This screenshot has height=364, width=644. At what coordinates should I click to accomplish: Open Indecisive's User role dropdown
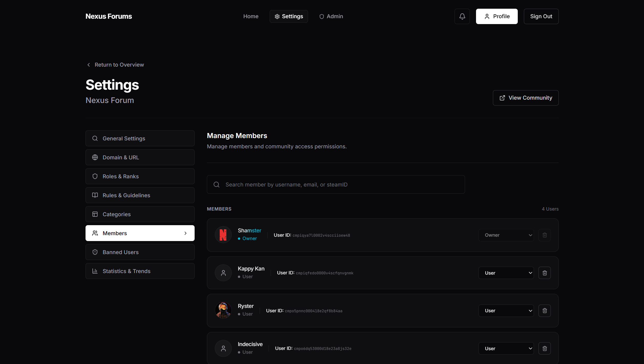506,348
